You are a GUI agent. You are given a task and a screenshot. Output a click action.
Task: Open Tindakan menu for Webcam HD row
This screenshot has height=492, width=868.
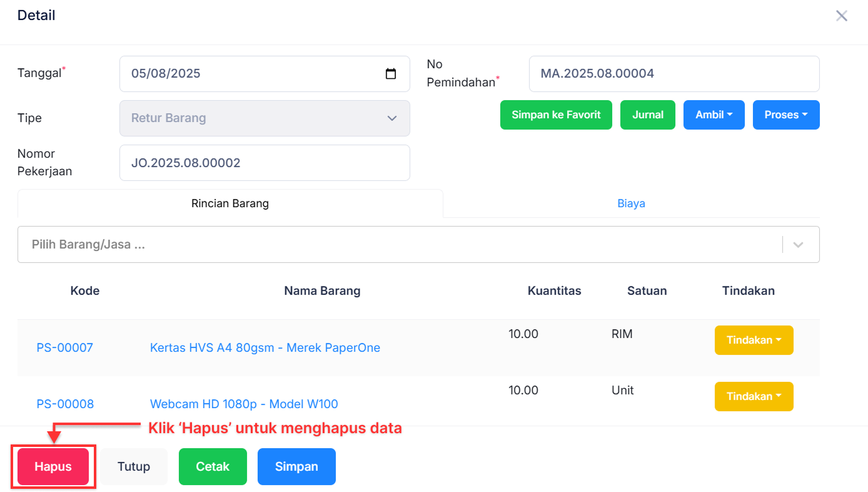pyautogui.click(x=754, y=396)
